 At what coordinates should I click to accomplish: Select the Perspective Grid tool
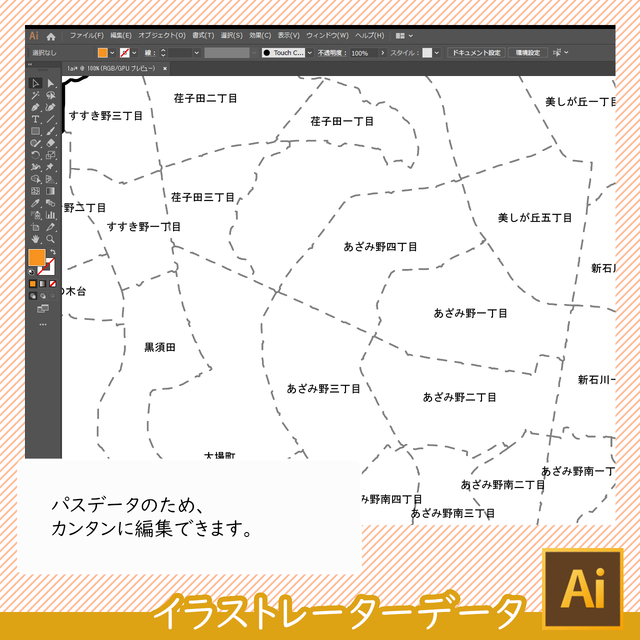point(51,179)
